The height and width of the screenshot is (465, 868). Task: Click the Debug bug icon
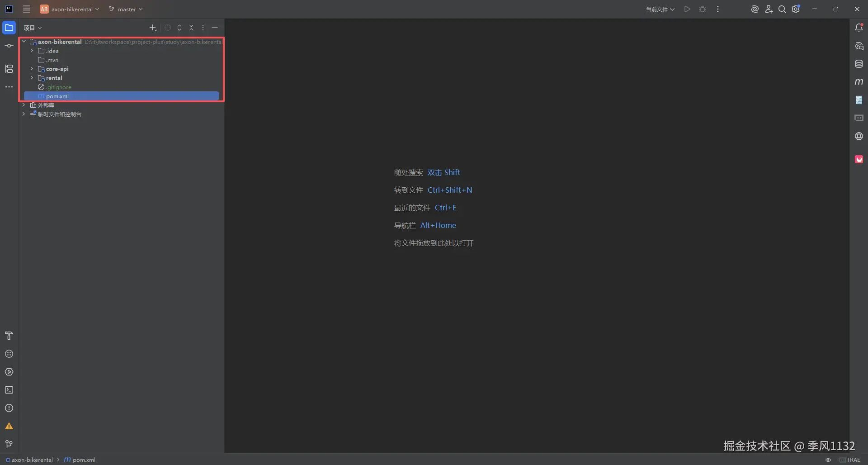(703, 9)
